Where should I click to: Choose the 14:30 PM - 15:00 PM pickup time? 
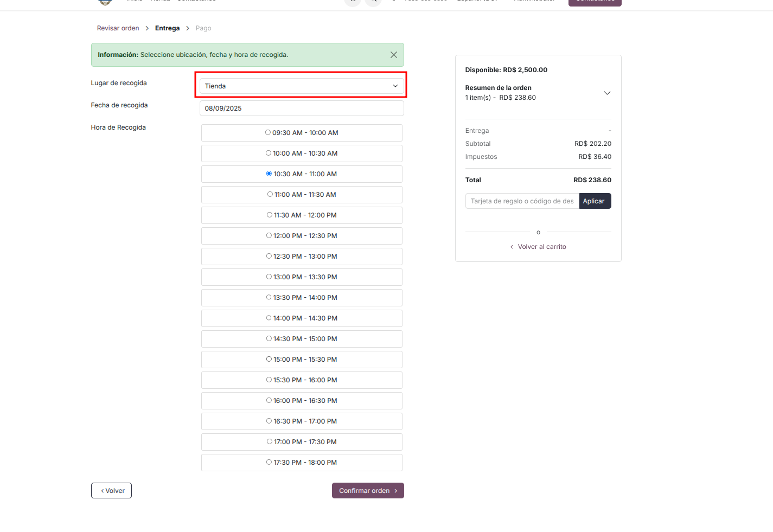pyautogui.click(x=269, y=339)
